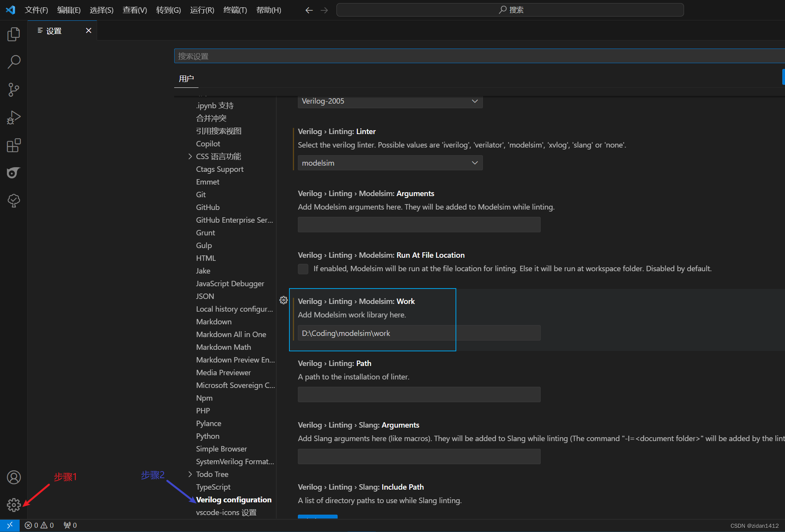Open the Extensions view
The height and width of the screenshot is (532, 785).
click(x=13, y=145)
